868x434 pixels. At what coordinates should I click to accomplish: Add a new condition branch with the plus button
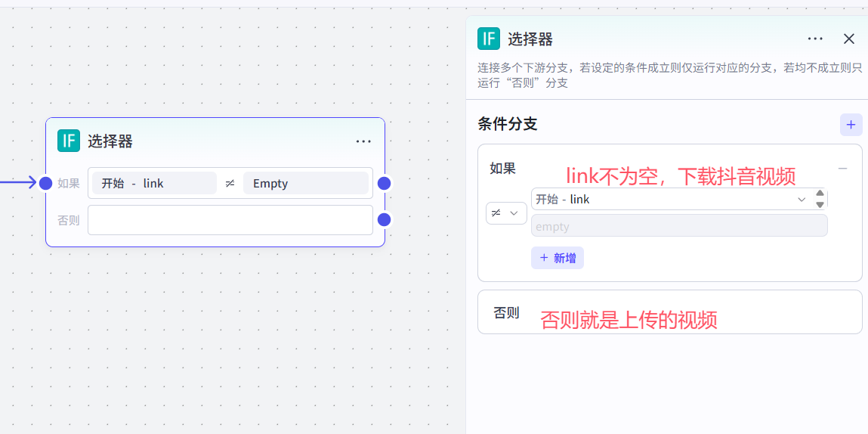(851, 125)
